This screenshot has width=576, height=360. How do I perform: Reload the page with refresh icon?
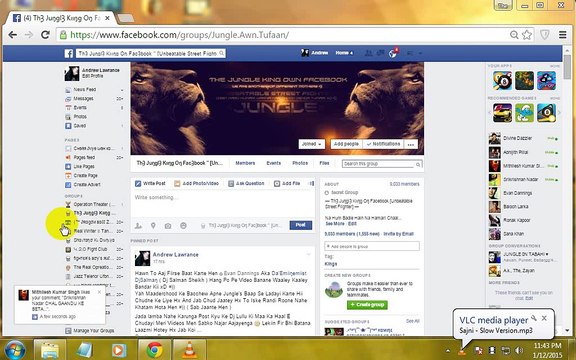(x=45, y=35)
